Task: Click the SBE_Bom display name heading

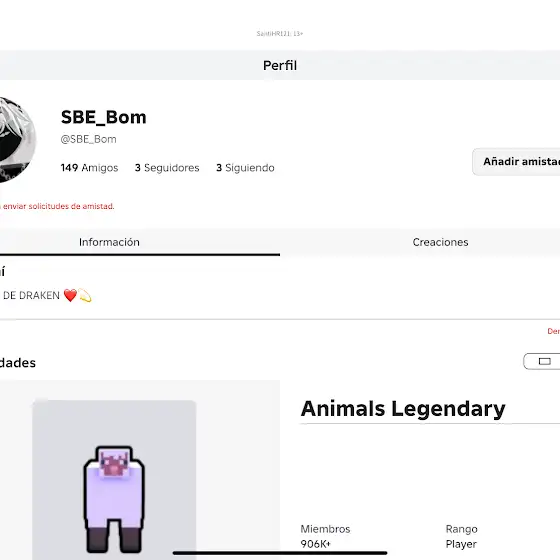Action: click(104, 117)
